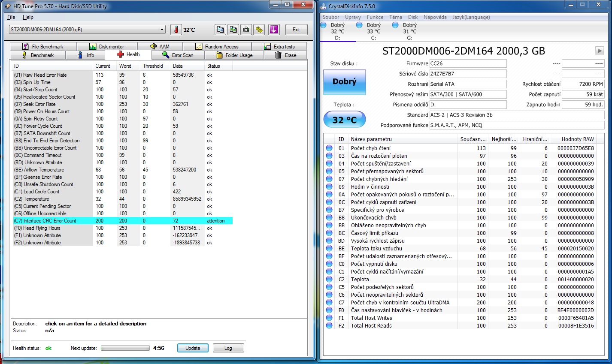Select the Health tab

click(128, 54)
